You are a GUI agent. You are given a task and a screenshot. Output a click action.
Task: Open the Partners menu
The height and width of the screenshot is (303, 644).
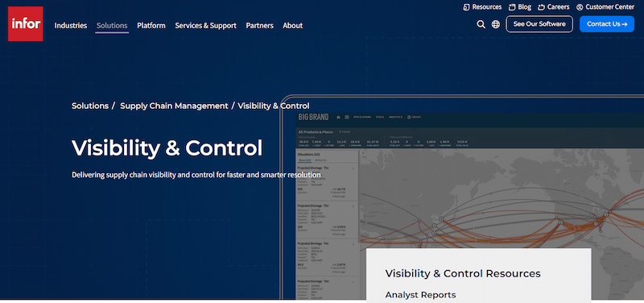tap(259, 26)
